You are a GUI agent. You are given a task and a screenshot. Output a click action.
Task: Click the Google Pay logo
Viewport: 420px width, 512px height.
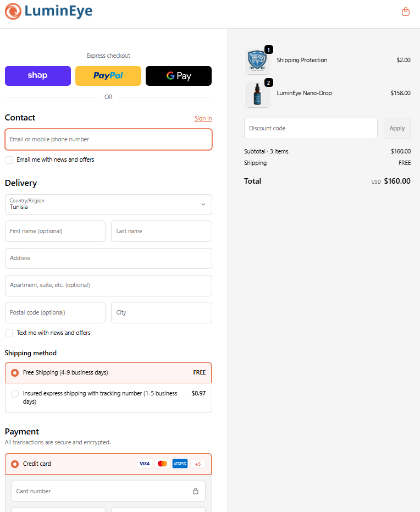click(178, 75)
